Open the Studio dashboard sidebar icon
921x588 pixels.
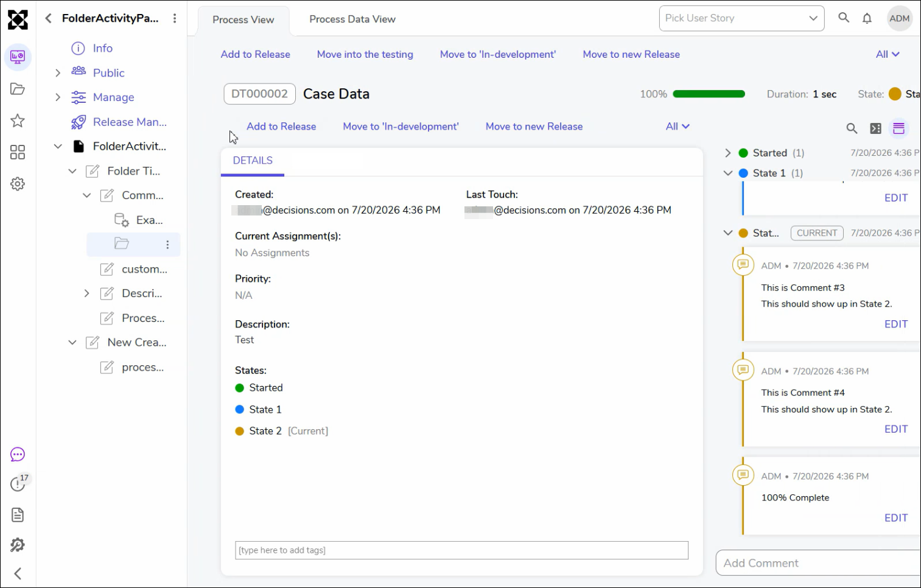click(18, 57)
